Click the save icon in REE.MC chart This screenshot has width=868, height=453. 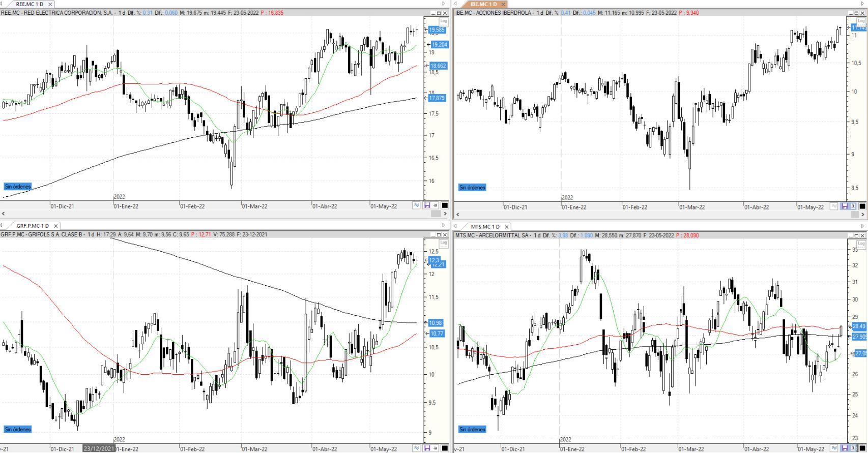pyautogui.click(x=427, y=205)
